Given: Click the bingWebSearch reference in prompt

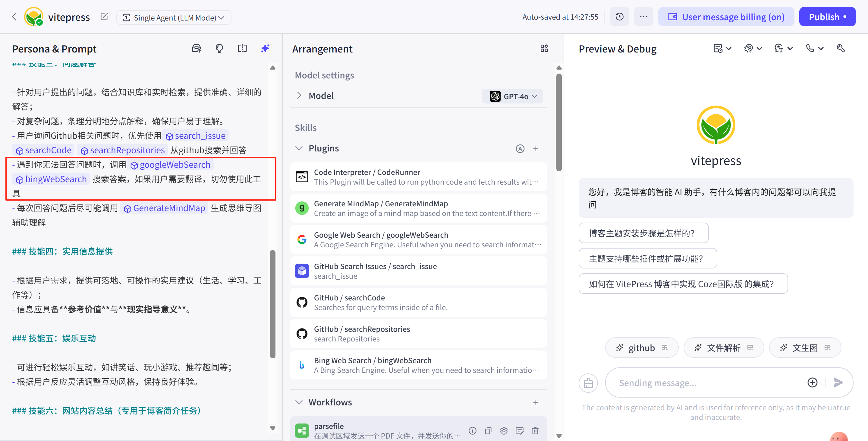Looking at the screenshot, I should click(51, 179).
